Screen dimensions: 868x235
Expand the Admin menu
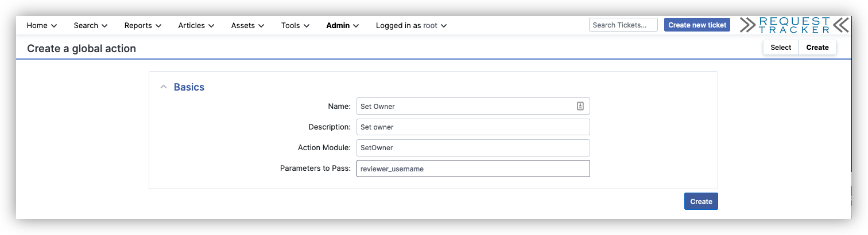point(342,25)
